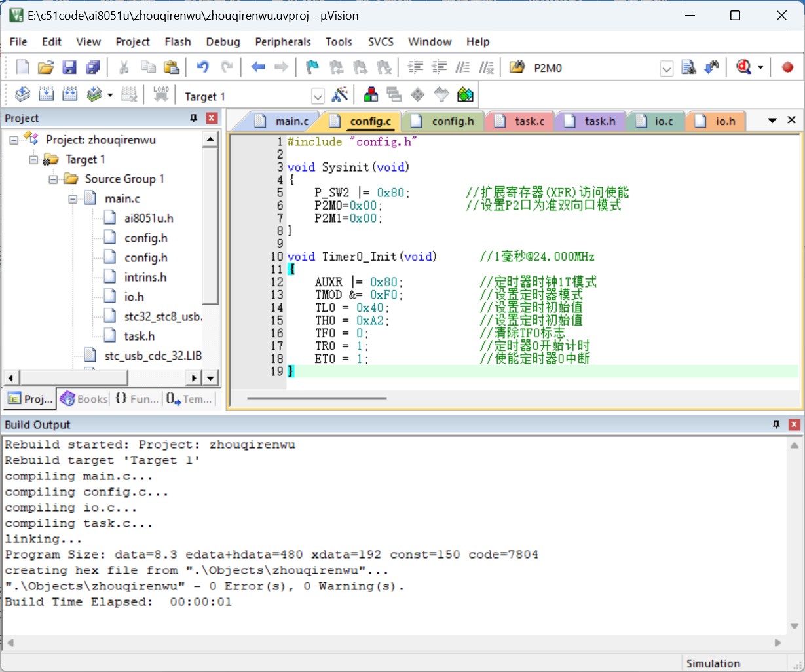Switch to the Books panel tab
The height and width of the screenshot is (672, 805).
click(84, 399)
